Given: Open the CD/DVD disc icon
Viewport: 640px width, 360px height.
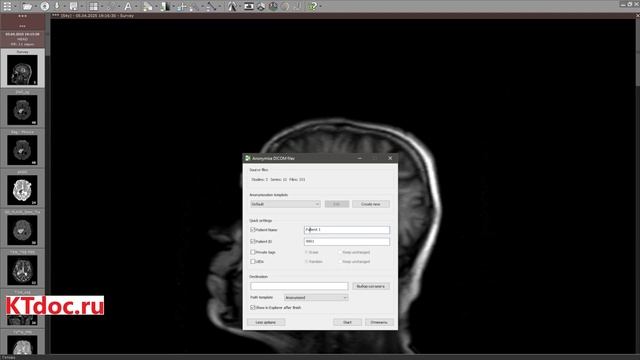Looking at the screenshot, I should pos(45,6).
